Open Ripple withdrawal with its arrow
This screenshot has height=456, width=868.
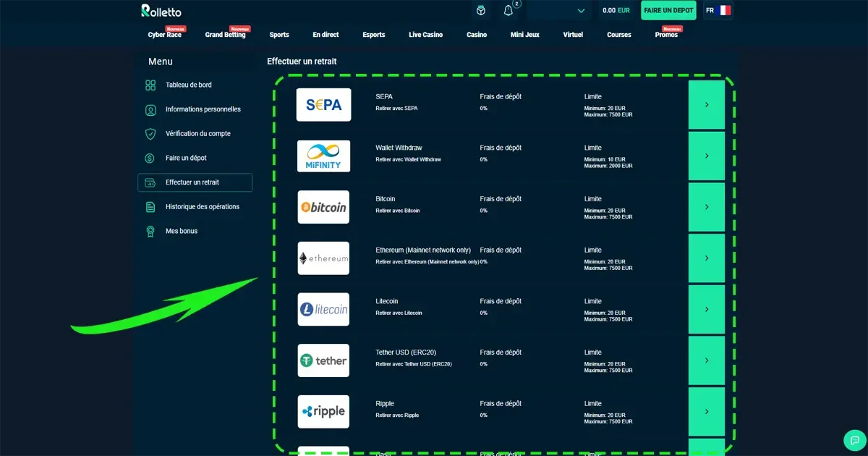click(x=706, y=412)
